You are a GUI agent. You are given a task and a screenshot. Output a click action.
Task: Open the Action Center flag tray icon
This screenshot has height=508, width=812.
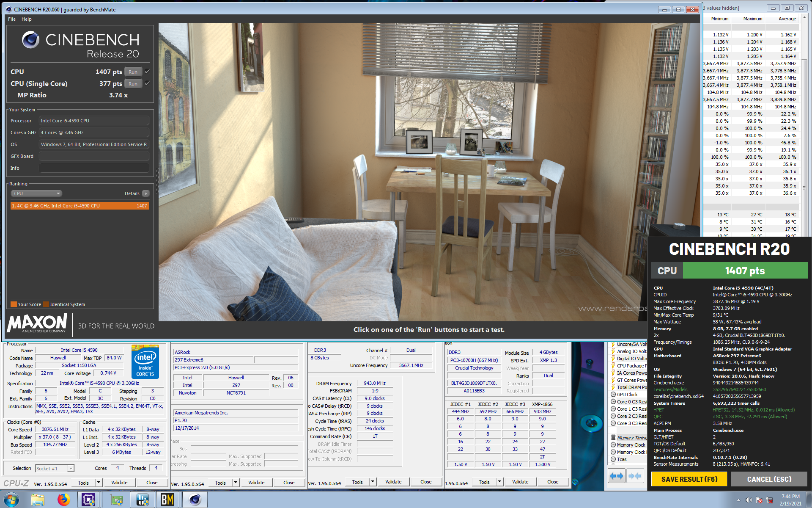click(759, 500)
